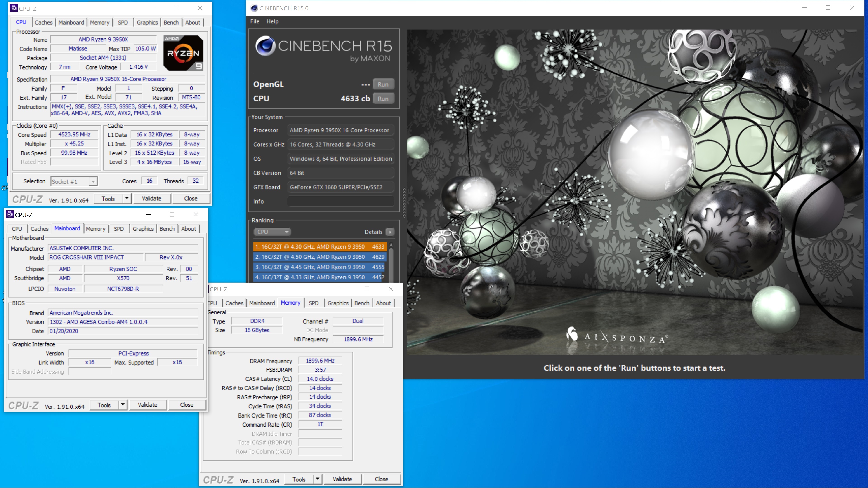Click Validate in top CPU-Z window
Viewport: 868px width, 488px height.
[152, 198]
